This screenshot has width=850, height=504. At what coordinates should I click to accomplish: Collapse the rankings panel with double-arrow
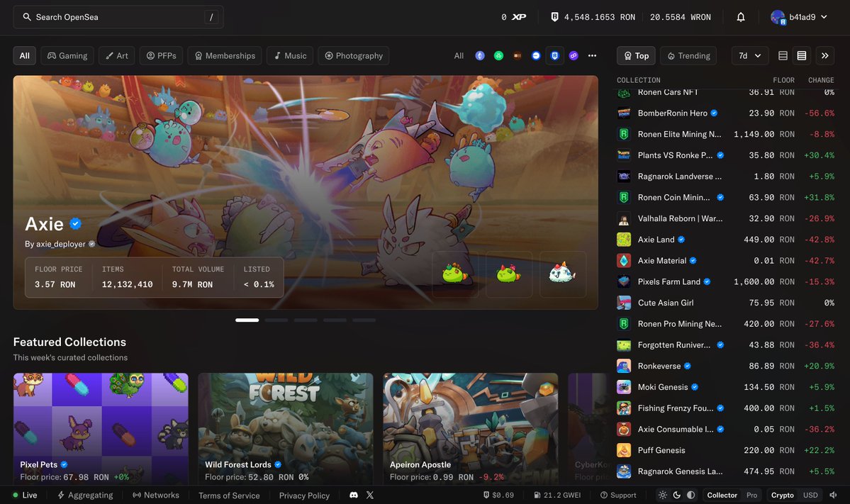[824, 55]
